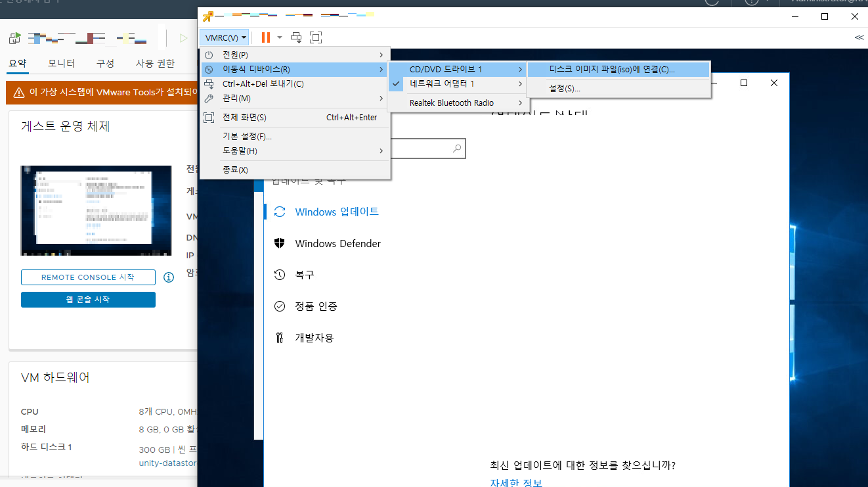The height and width of the screenshot is (487, 868).
Task: Maximize the guest settings window
Action: tap(744, 83)
